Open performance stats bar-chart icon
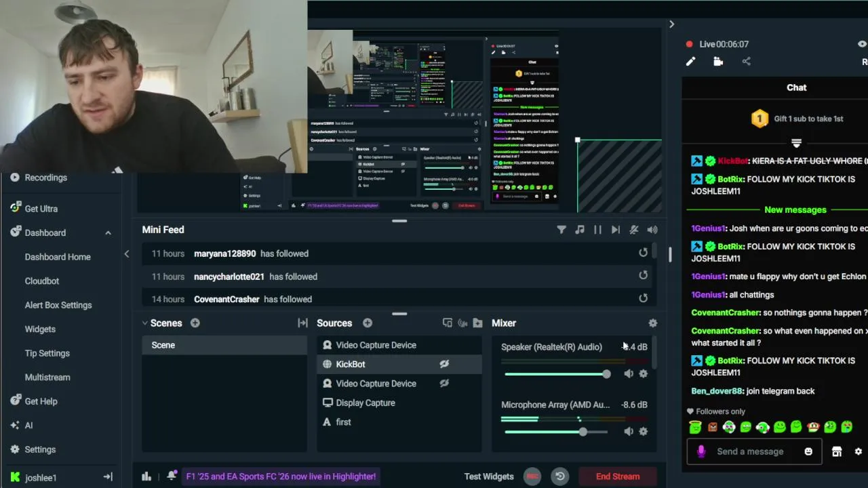Viewport: 868px width, 488px height. (x=146, y=476)
